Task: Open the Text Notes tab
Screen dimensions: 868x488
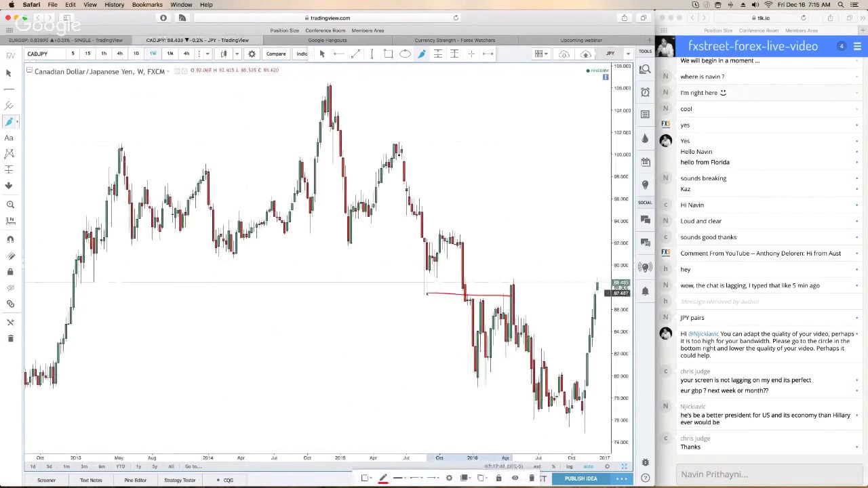Action: [91, 480]
